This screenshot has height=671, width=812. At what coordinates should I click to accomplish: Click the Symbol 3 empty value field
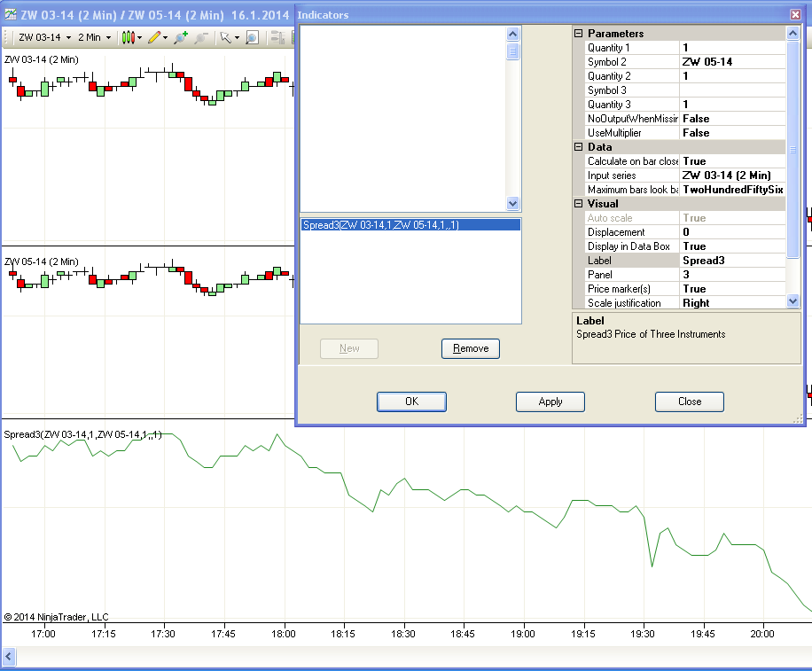coord(731,90)
